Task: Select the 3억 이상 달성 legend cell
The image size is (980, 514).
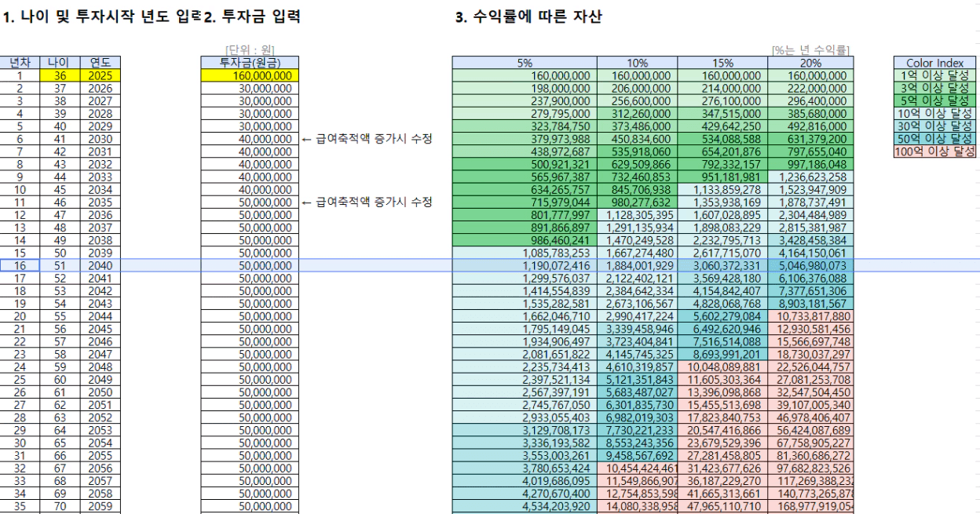Action: 936,89
